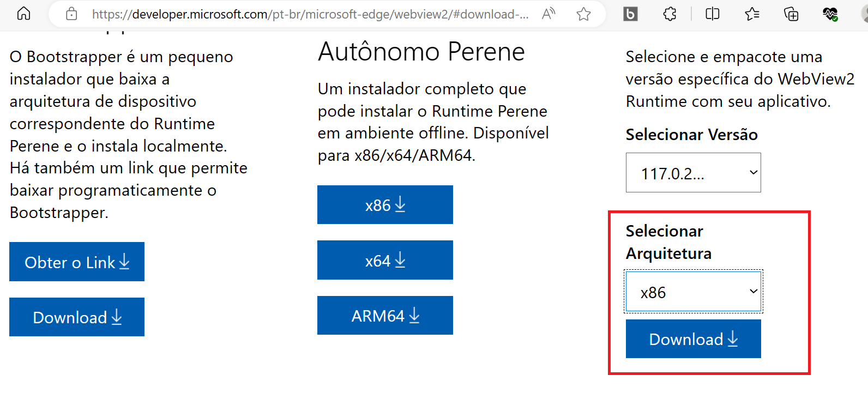Focus the address bar URL
This screenshot has width=868, height=393.
310,14
